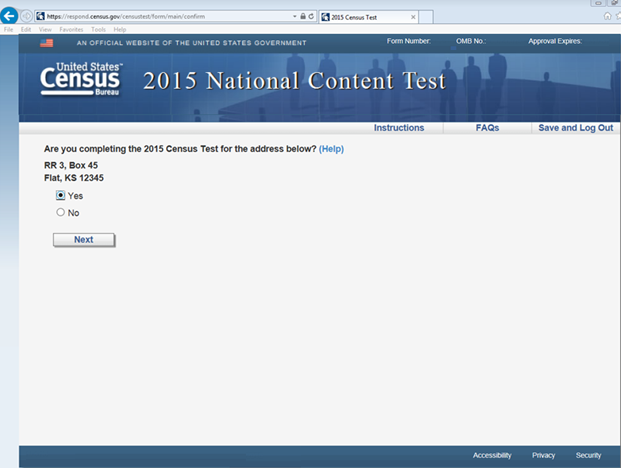
Task: Select the No radio button
Action: 60,212
